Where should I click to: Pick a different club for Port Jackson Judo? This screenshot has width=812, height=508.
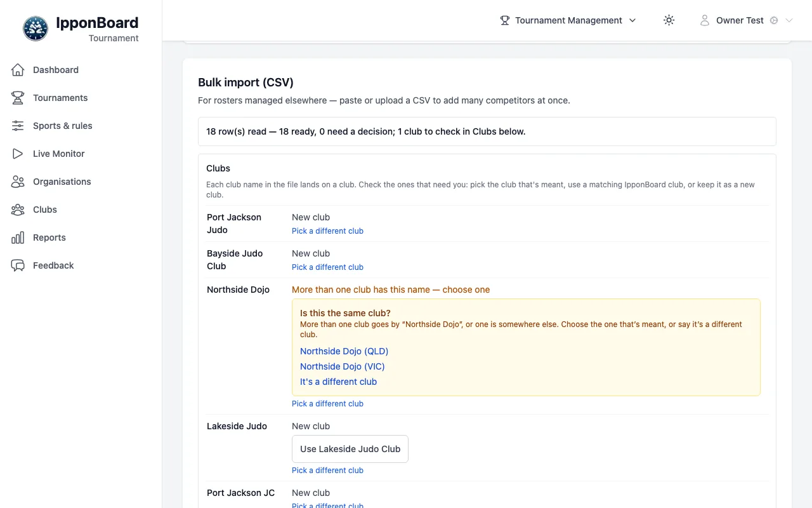(327, 231)
